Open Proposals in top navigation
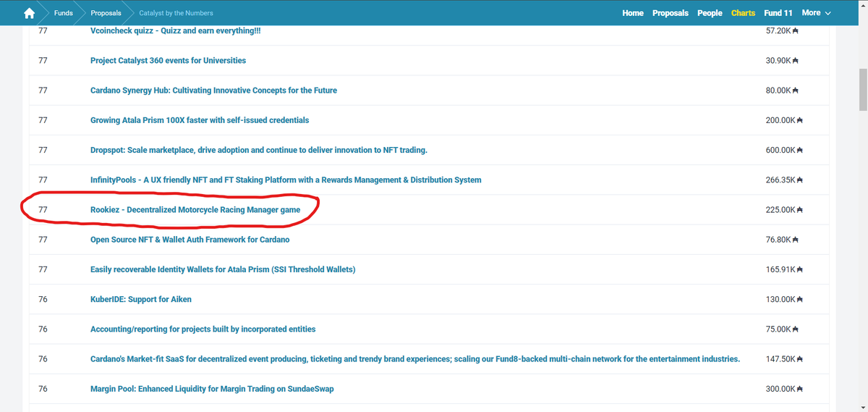The height and width of the screenshot is (412, 868). 671,13
